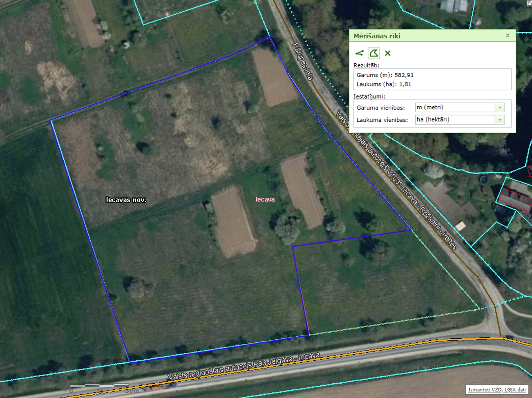Click the 'm (metri)' length unit field
Screen dimensions: 532x398
[x=454, y=107]
